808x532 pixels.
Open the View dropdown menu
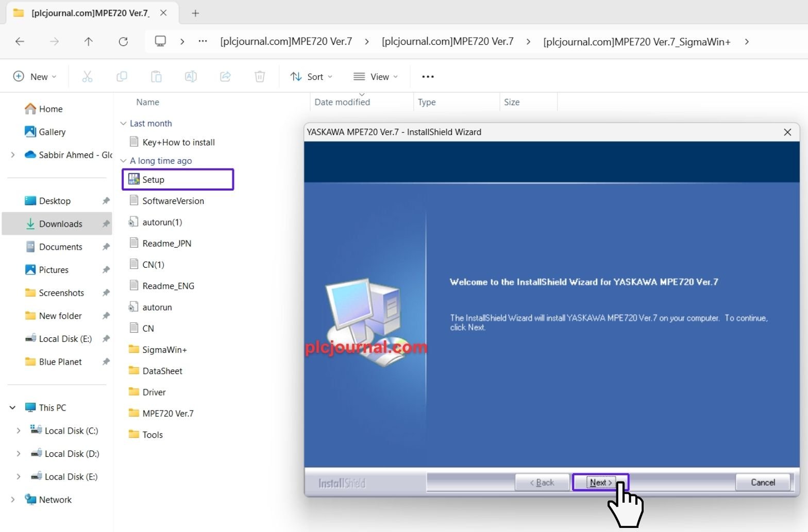376,77
